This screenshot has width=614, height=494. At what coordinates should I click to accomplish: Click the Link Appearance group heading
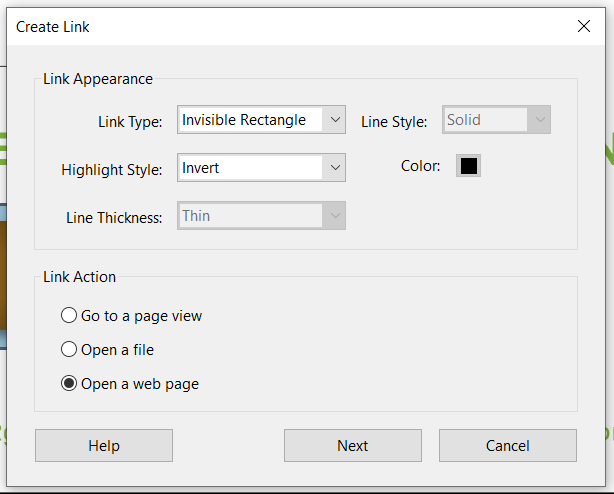(98, 79)
